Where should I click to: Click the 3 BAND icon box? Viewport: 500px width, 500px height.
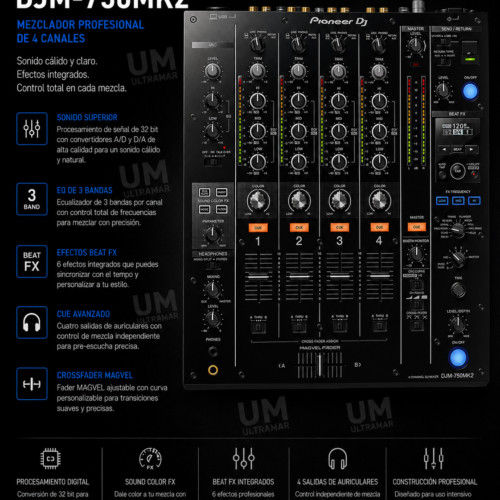[32, 199]
